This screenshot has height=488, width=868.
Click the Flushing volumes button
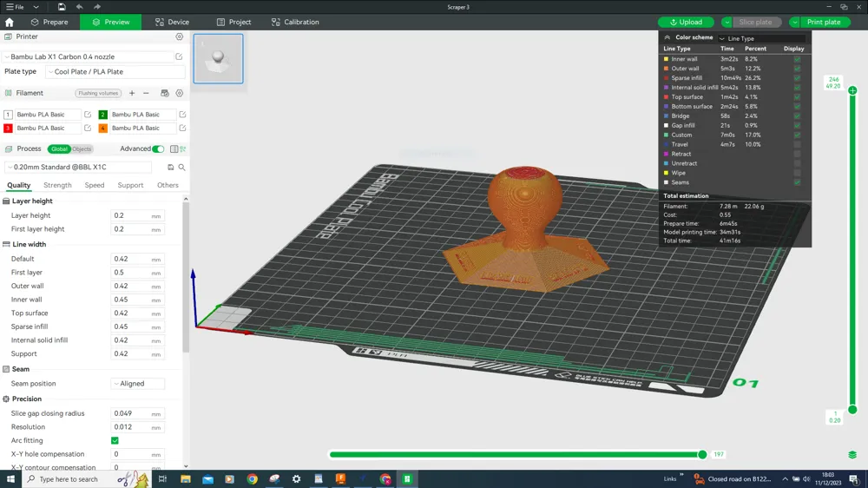point(98,93)
